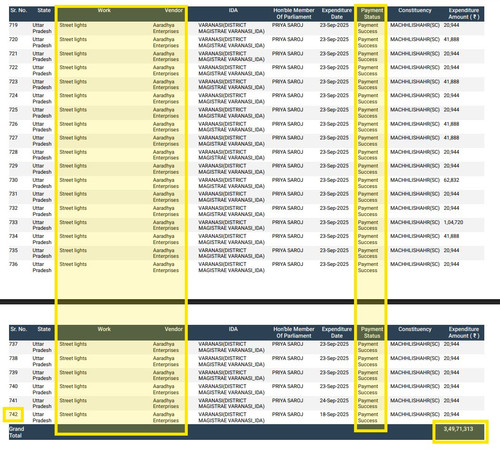Click Street lights in row 719
The width and height of the screenshot is (500, 451).
[x=73, y=25]
